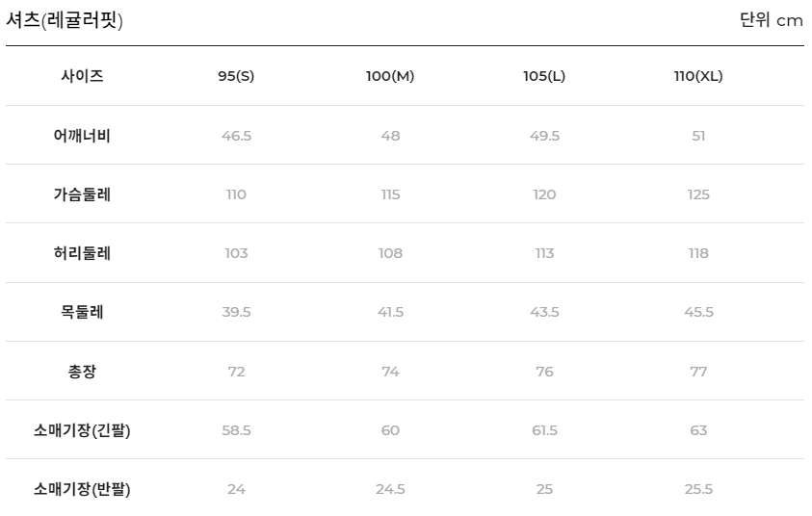Click the 소매기장(긴팔) row label
Viewport: 812px width, 516px height.
(x=82, y=430)
